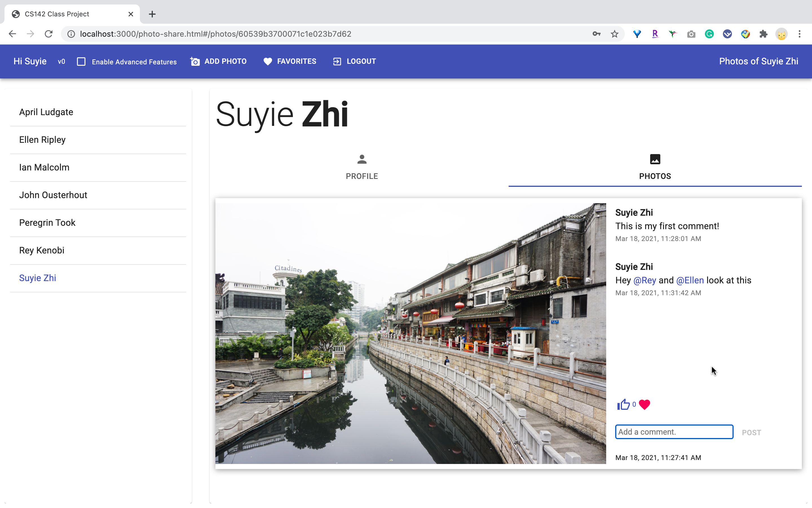Click the like count 0
The height and width of the screenshot is (508, 812).
634,404
